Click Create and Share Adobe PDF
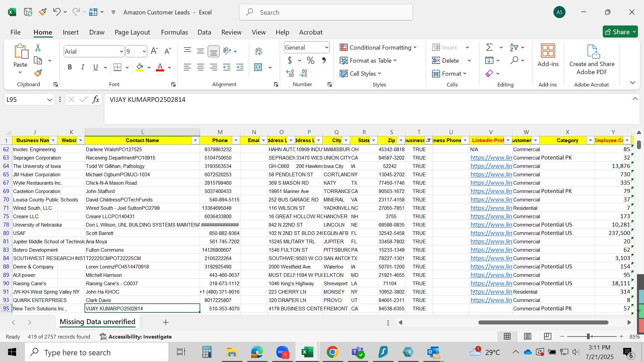 coord(592,60)
